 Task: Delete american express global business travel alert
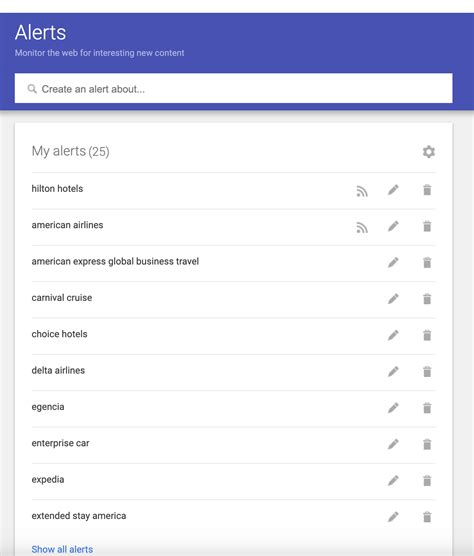coord(427,263)
